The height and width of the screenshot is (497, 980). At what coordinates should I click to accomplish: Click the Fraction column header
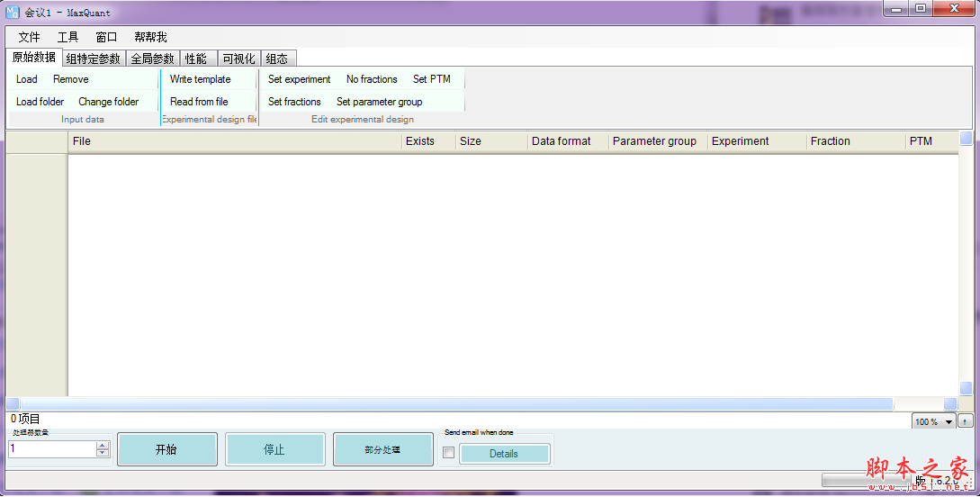(x=856, y=141)
